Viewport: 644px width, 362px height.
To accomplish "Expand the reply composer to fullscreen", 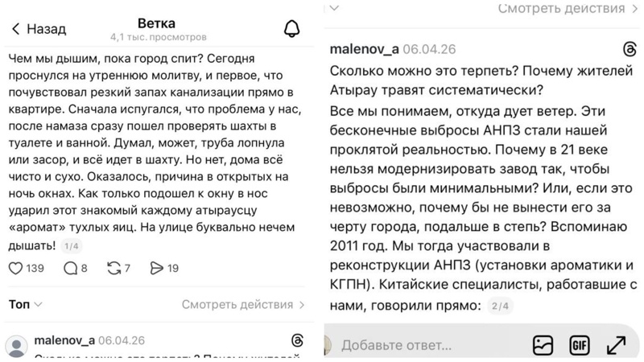I will (x=616, y=345).
